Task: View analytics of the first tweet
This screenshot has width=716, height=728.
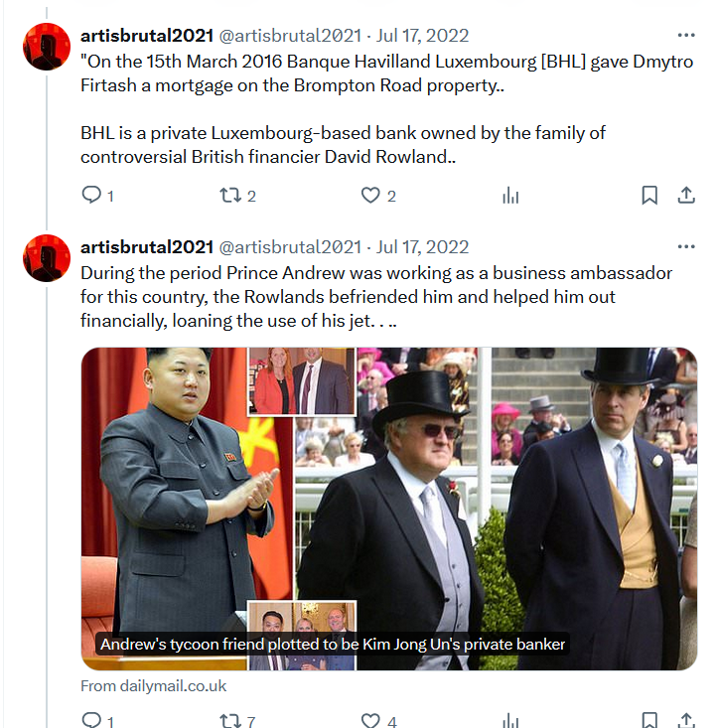Action: [510, 195]
